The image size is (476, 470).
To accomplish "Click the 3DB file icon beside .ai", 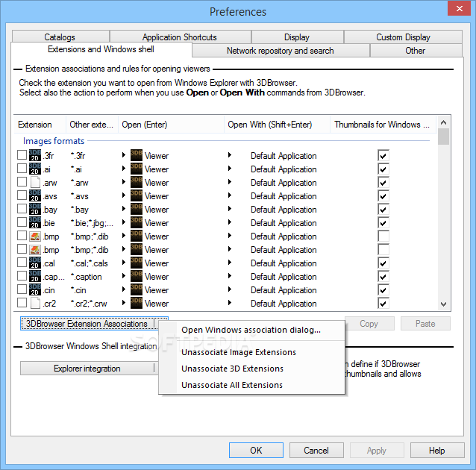I will (35, 169).
